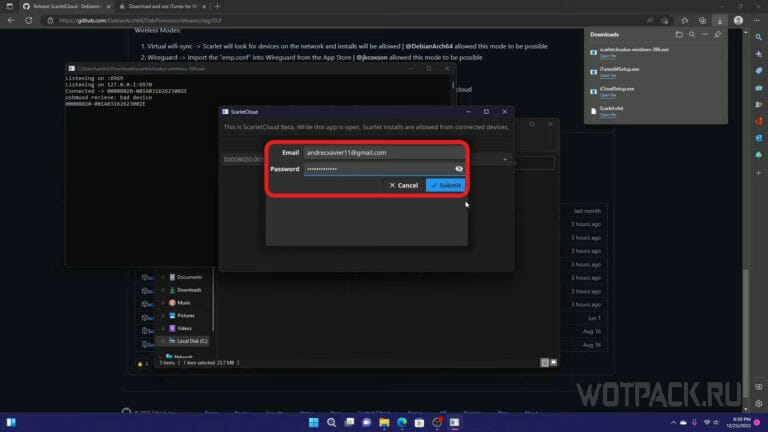Switch to the Release ScarletCloud browser tab
This screenshot has height=432, width=768.
point(60,5)
